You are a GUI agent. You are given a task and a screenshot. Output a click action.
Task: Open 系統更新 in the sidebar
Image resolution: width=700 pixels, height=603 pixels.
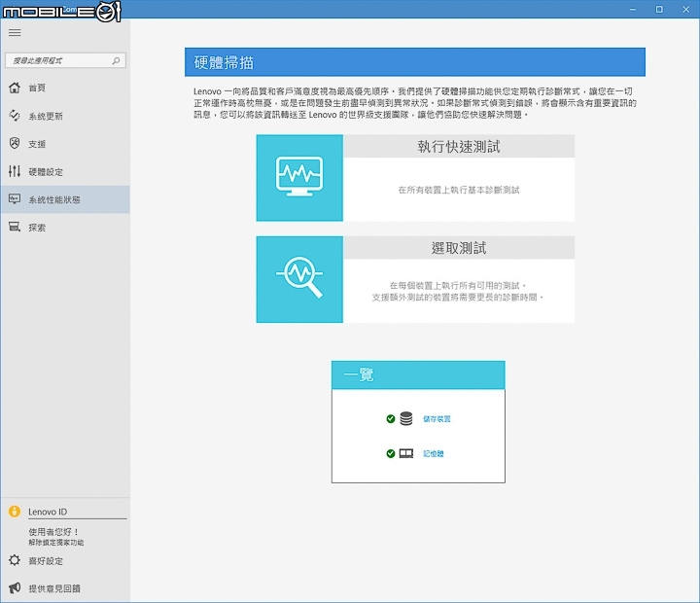tap(46, 116)
